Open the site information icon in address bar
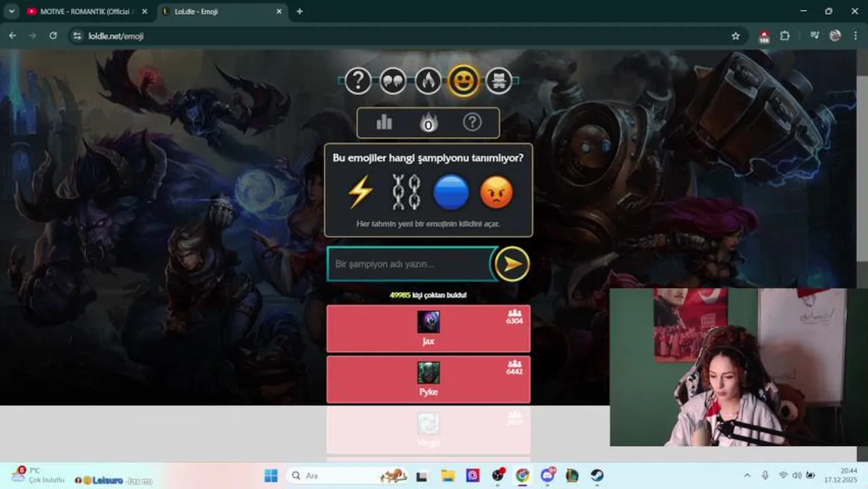Image resolution: width=868 pixels, height=489 pixels. click(77, 36)
